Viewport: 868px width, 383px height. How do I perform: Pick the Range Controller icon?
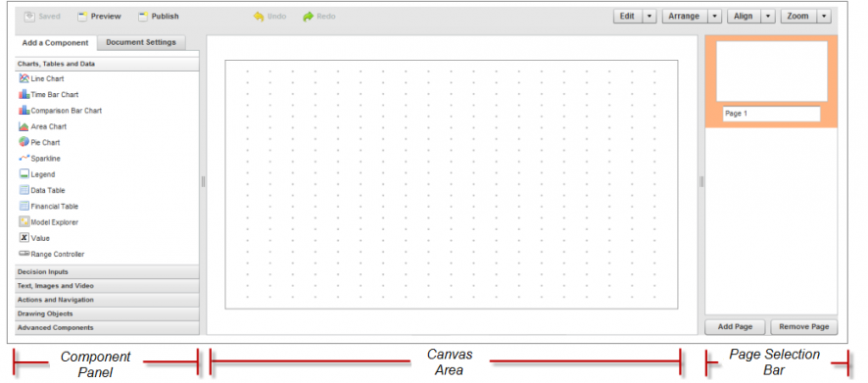(24, 254)
